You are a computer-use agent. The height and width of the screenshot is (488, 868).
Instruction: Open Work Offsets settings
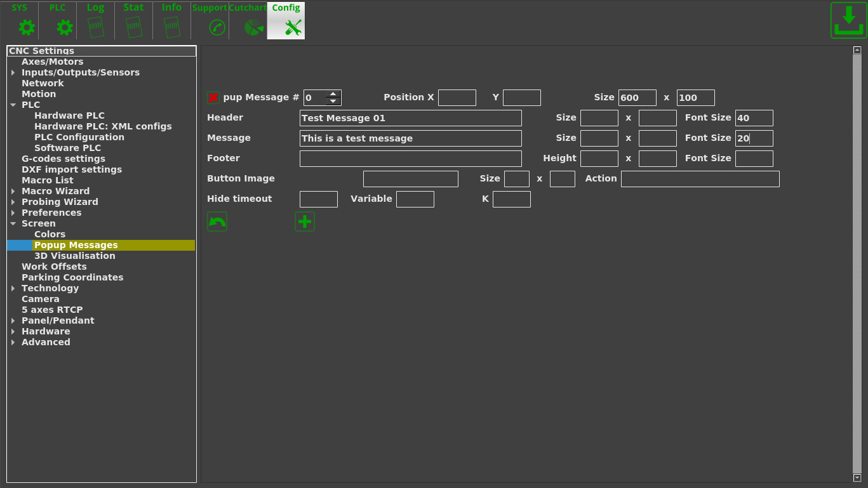pos(54,267)
